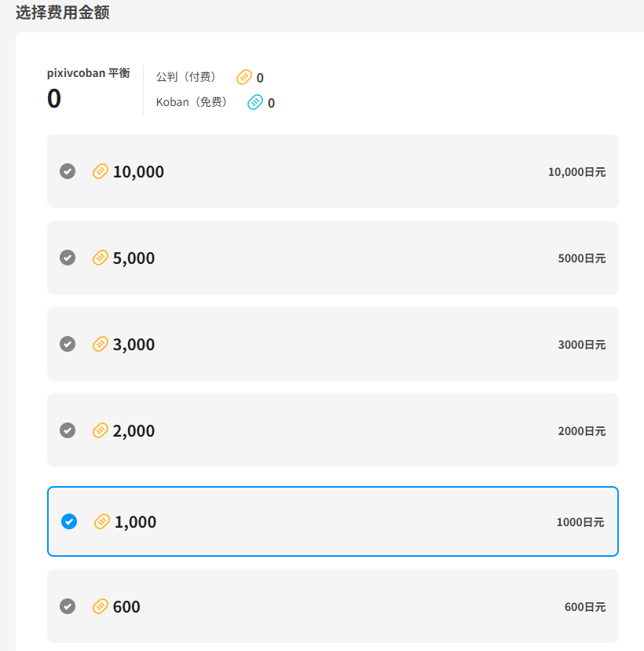Click the orange coin icon beside 600

click(x=100, y=606)
